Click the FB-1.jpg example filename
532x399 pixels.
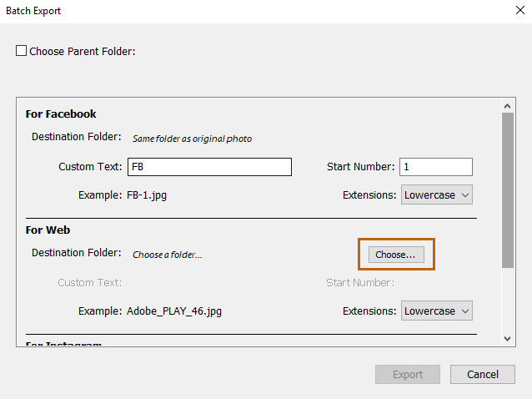click(x=153, y=195)
